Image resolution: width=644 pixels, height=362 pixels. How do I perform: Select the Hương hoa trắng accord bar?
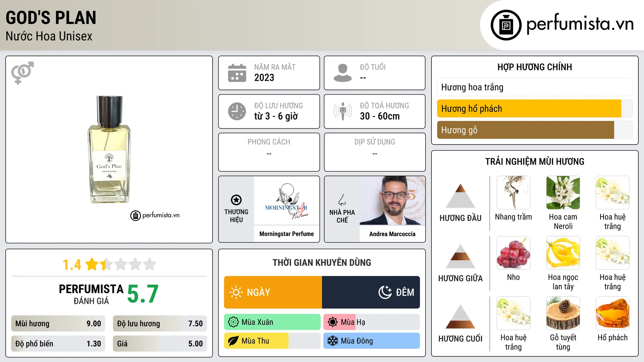click(535, 87)
